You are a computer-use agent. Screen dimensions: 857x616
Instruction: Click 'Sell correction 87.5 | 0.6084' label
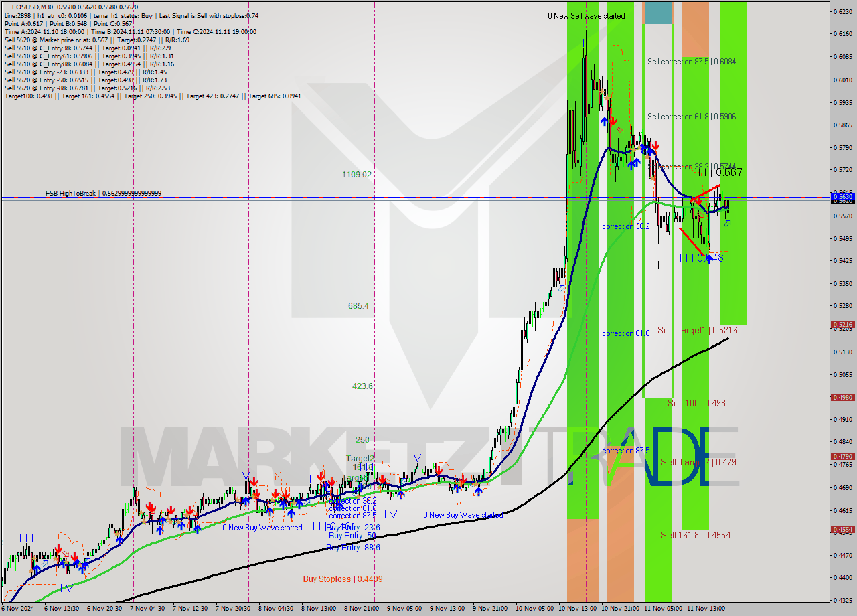[x=692, y=62]
